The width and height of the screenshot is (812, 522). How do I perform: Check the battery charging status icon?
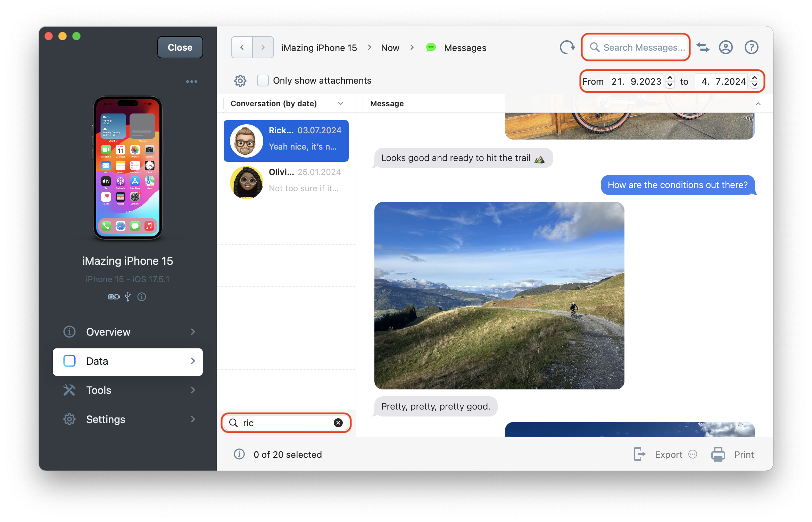(114, 297)
